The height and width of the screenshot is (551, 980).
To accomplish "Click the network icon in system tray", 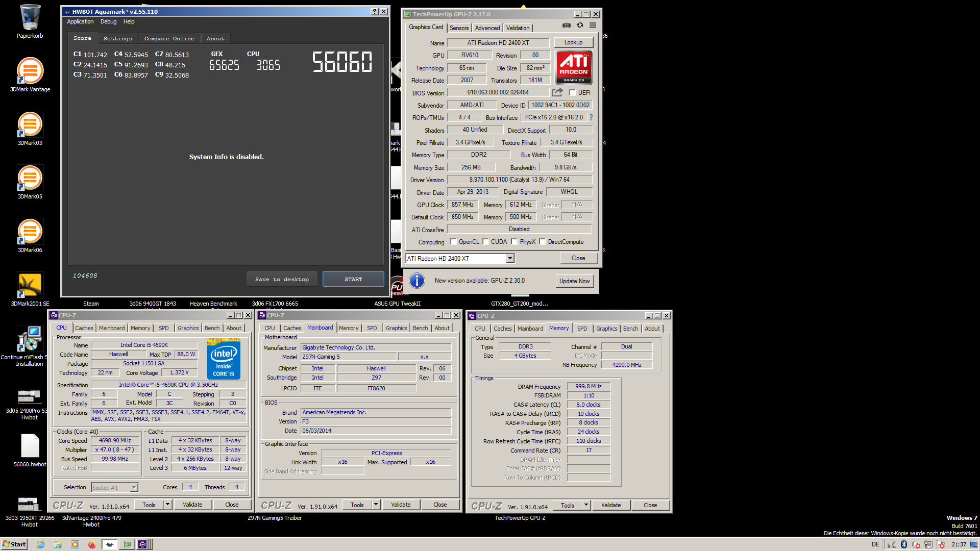I will [x=928, y=544].
